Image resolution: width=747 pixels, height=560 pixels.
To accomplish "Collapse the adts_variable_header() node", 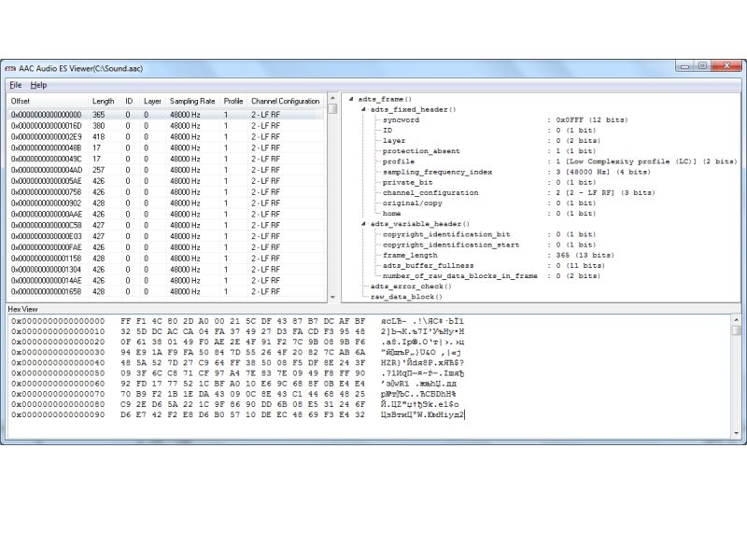I will pyautogui.click(x=363, y=224).
